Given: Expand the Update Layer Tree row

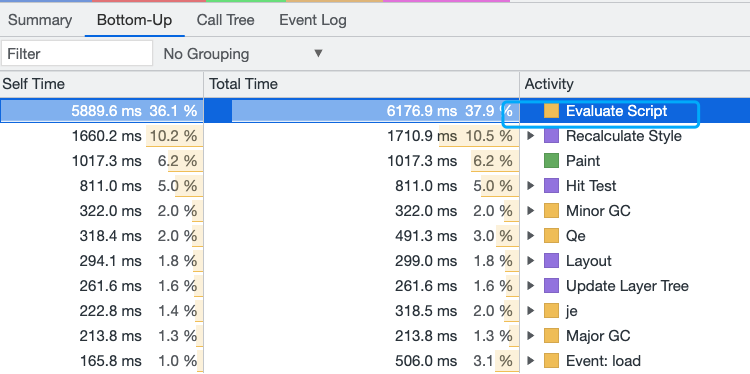Looking at the screenshot, I should 530,286.
